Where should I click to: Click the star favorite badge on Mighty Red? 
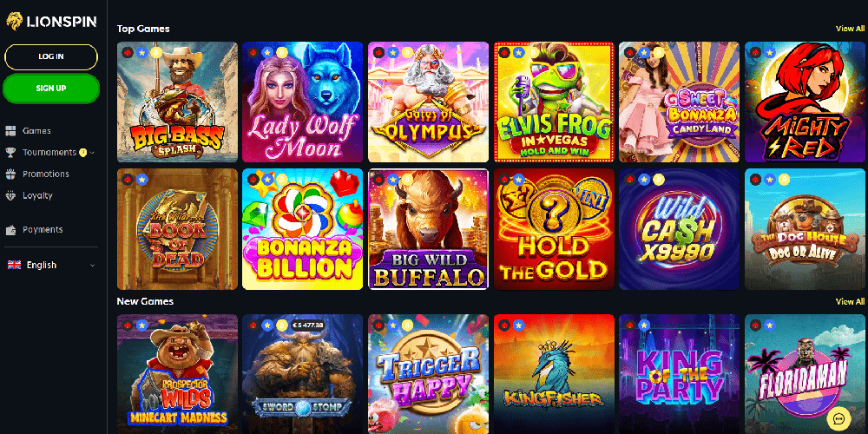769,53
